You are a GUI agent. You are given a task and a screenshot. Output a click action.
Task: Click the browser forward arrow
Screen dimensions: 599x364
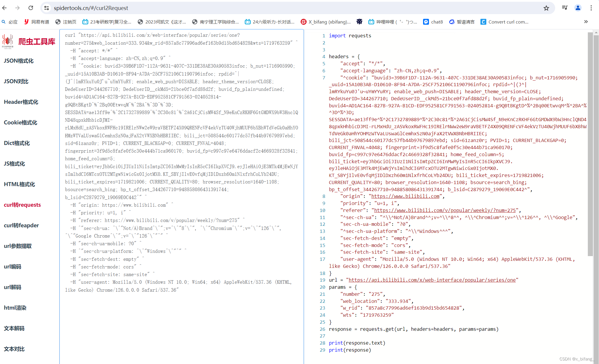click(18, 8)
